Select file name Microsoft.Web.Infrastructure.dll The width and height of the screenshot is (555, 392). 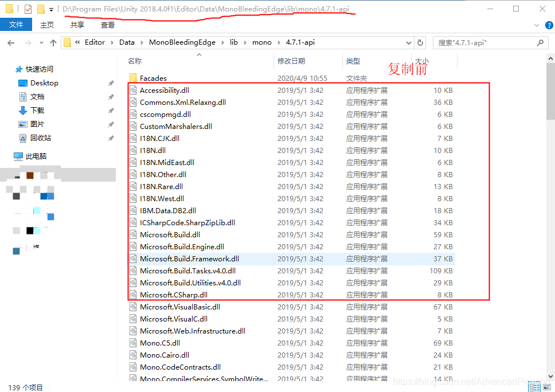[x=193, y=331]
